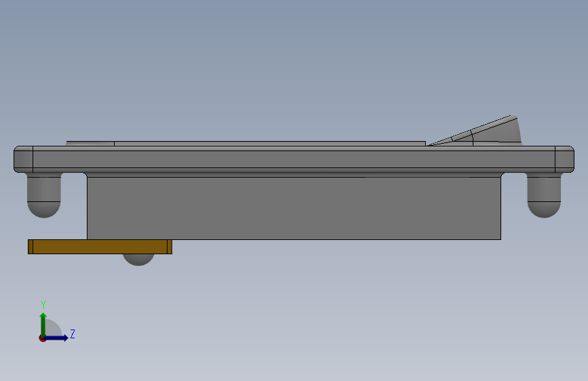Select the long flat top plate of the model

[x=294, y=159]
